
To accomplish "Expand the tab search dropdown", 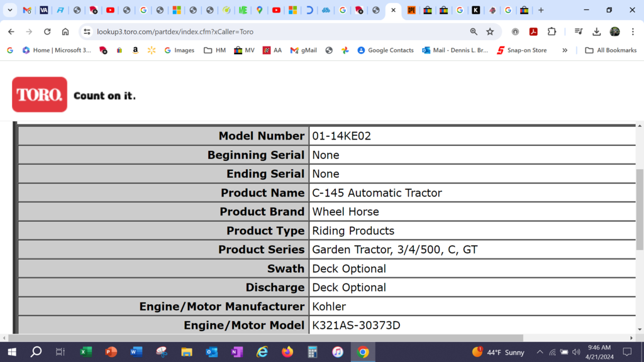I will [10, 10].
